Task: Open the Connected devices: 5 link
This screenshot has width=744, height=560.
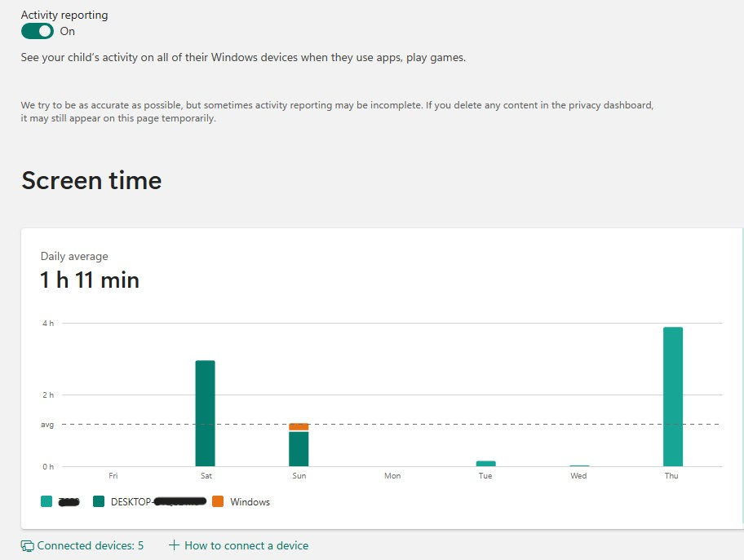Action: point(91,545)
